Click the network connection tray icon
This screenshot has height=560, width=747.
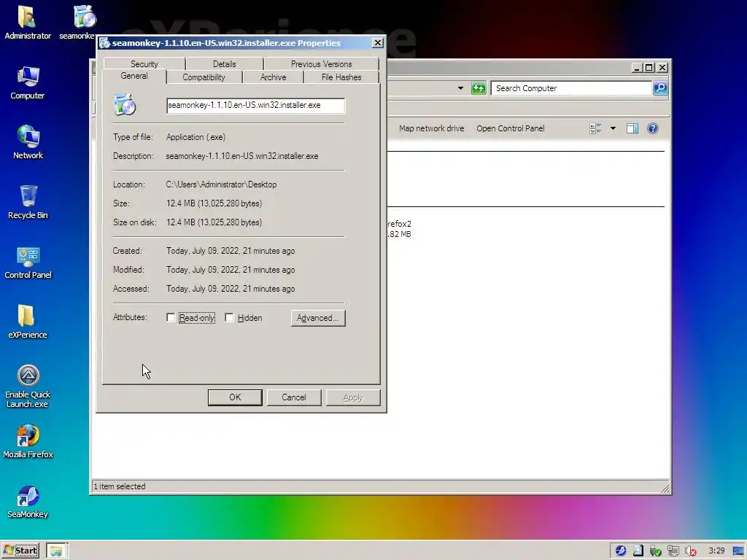coord(673,551)
